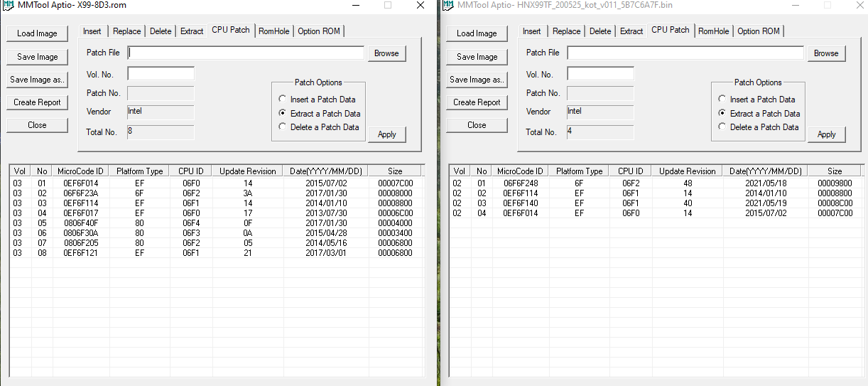The width and height of the screenshot is (868, 386).
Task: Focus the Patch File field in HNX99TF window
Action: click(685, 53)
